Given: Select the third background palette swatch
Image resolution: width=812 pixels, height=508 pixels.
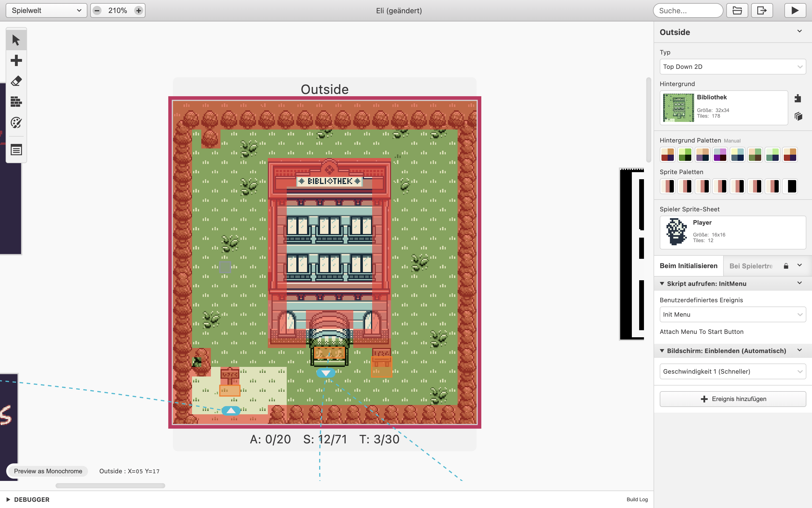Looking at the screenshot, I should (x=702, y=155).
